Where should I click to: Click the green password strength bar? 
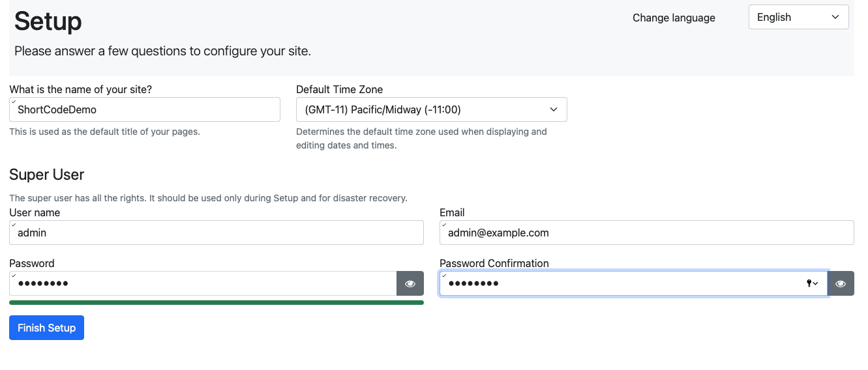tap(217, 302)
